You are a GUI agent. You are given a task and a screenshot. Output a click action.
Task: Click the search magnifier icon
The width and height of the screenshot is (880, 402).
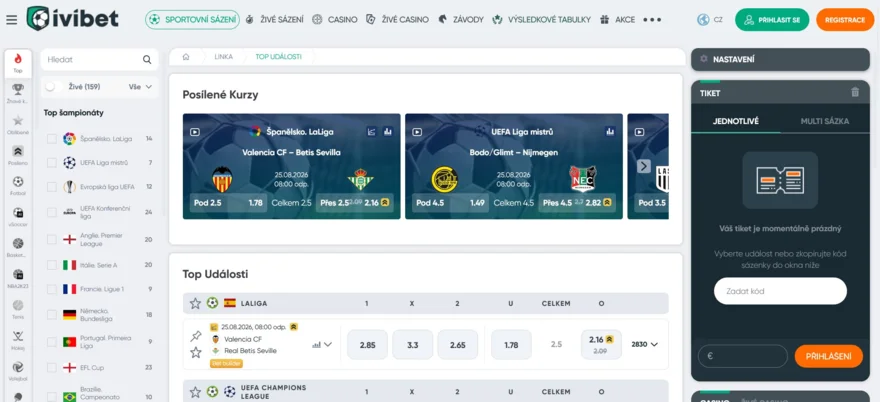tap(147, 60)
